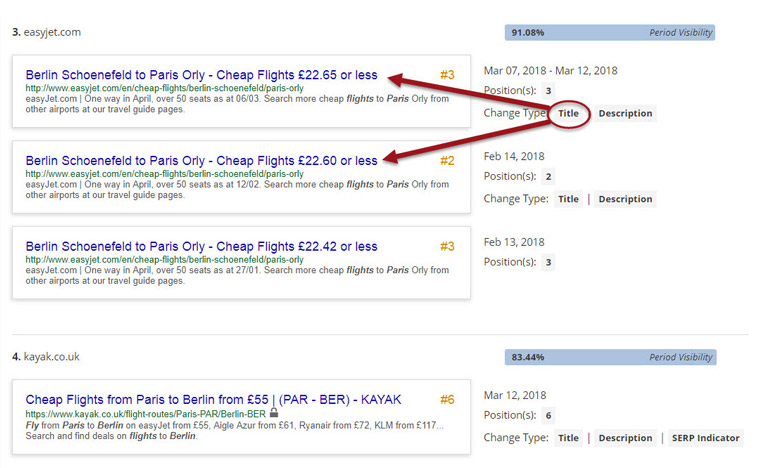Open the £22.60 Berlin Schoenefeld flights title link
The height and width of the screenshot is (468, 757).
tap(201, 161)
